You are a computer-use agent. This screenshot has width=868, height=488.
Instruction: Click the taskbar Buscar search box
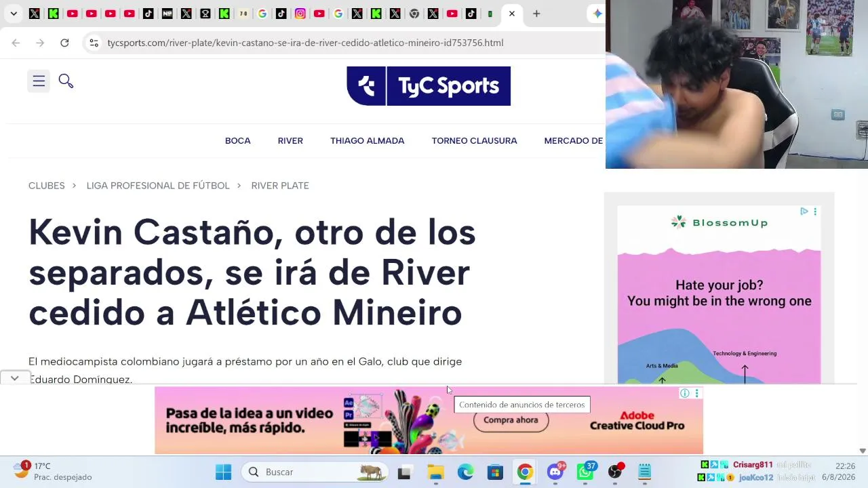315,472
